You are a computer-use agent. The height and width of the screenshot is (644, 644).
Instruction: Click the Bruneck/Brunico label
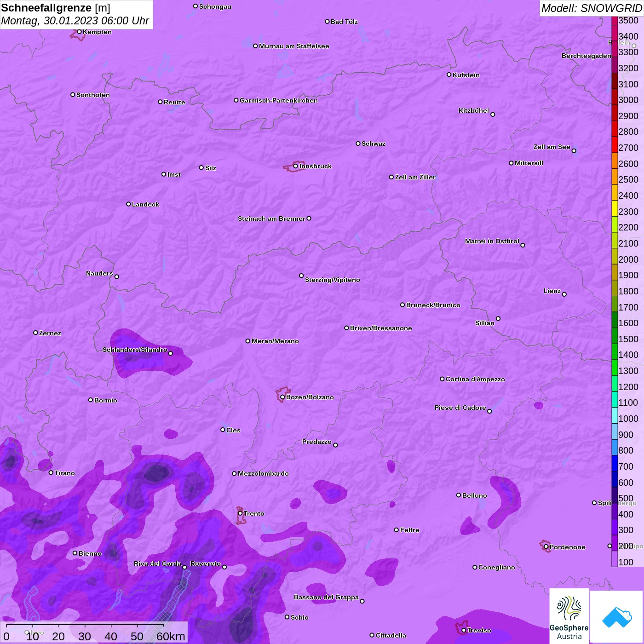pos(433,305)
